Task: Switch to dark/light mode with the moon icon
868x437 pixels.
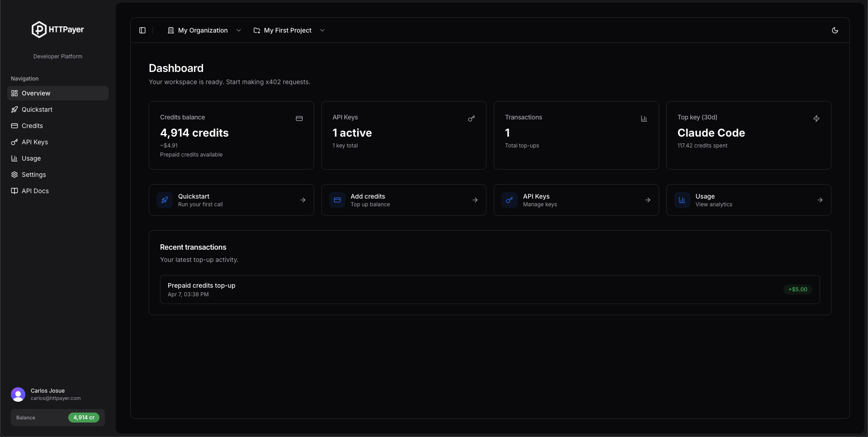Action: [x=835, y=30]
